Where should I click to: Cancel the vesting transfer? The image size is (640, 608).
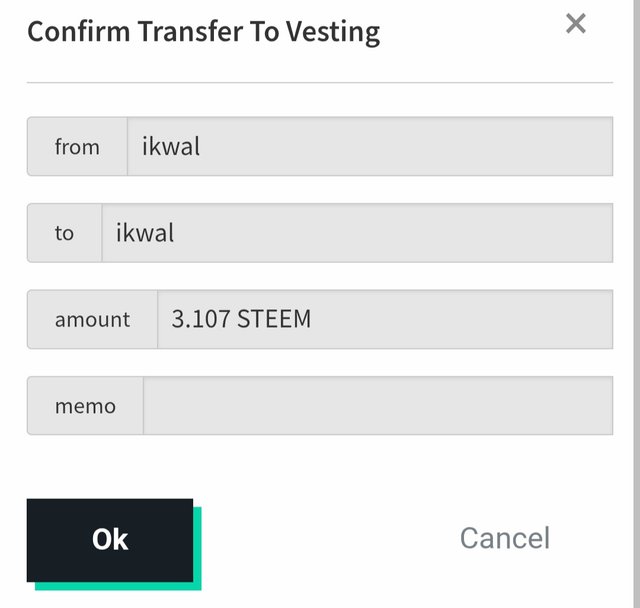504,538
